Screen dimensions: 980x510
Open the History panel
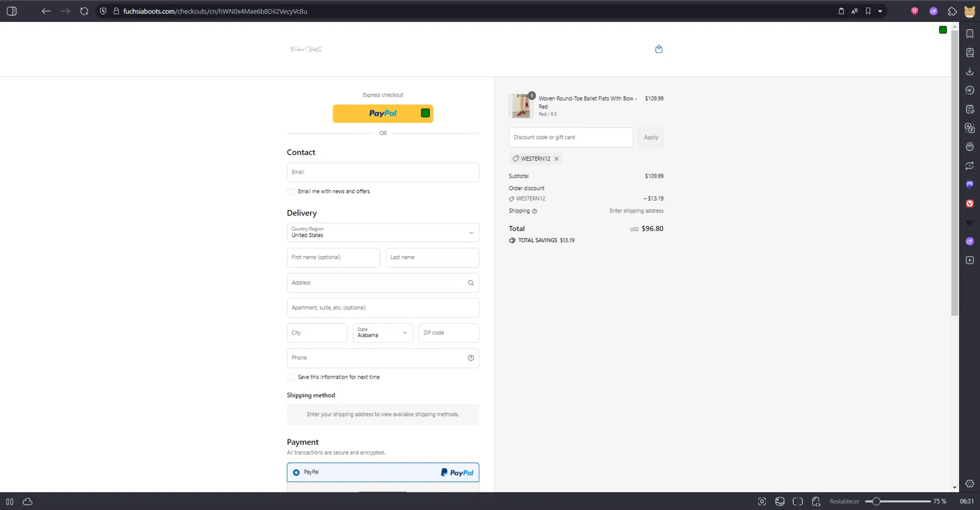pyautogui.click(x=970, y=90)
